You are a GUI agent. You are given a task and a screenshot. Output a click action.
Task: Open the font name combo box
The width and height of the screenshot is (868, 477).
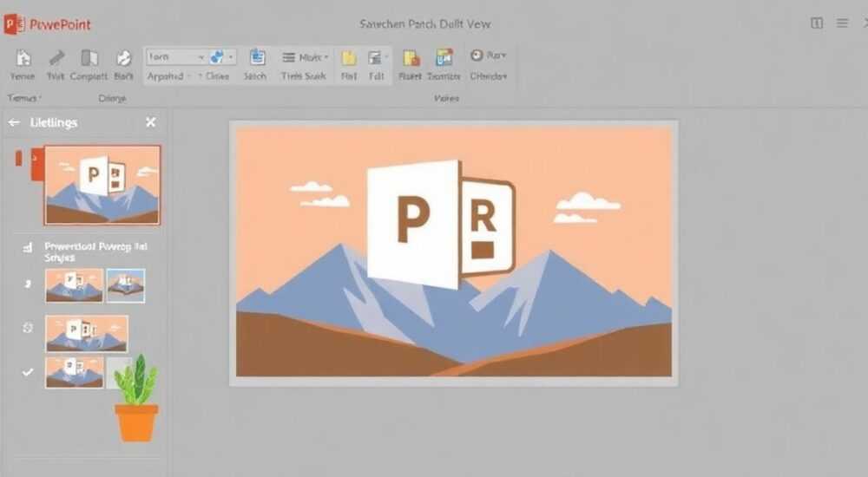pyautogui.click(x=176, y=57)
